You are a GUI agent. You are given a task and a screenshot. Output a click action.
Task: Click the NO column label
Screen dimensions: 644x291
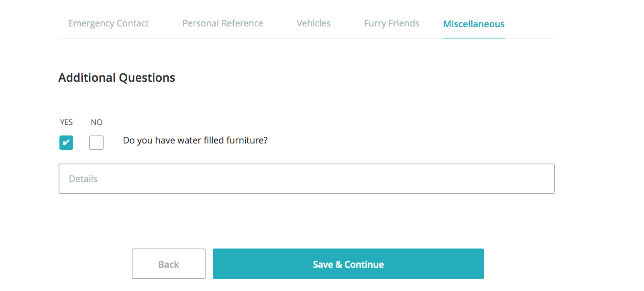click(x=96, y=122)
